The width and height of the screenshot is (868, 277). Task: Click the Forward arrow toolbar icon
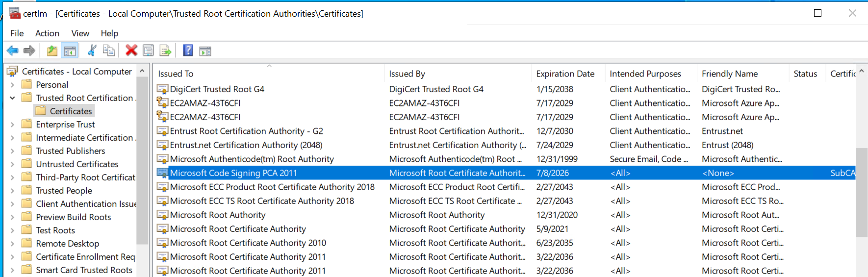(x=29, y=50)
